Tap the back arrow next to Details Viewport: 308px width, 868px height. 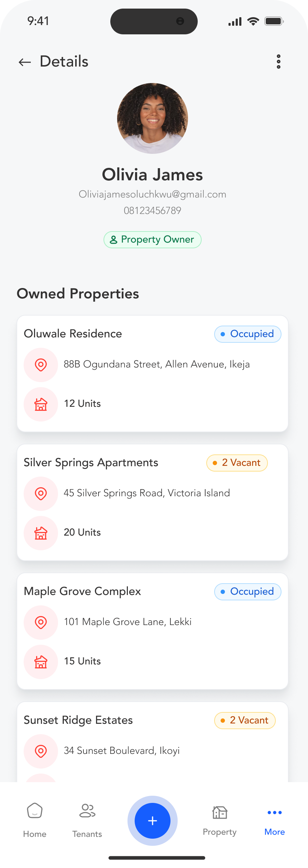[25, 62]
